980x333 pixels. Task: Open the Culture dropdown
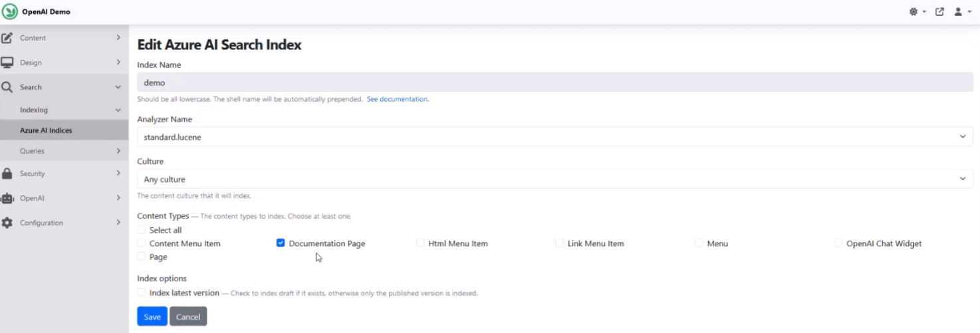pos(555,179)
